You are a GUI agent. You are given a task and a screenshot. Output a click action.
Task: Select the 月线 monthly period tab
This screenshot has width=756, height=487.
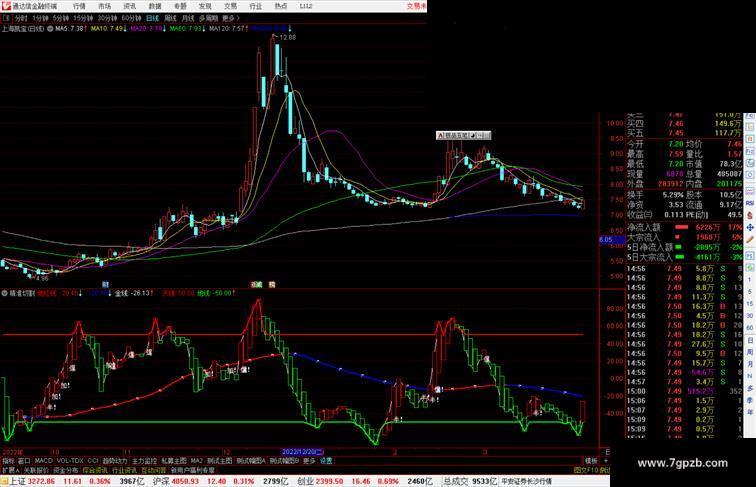coord(188,18)
